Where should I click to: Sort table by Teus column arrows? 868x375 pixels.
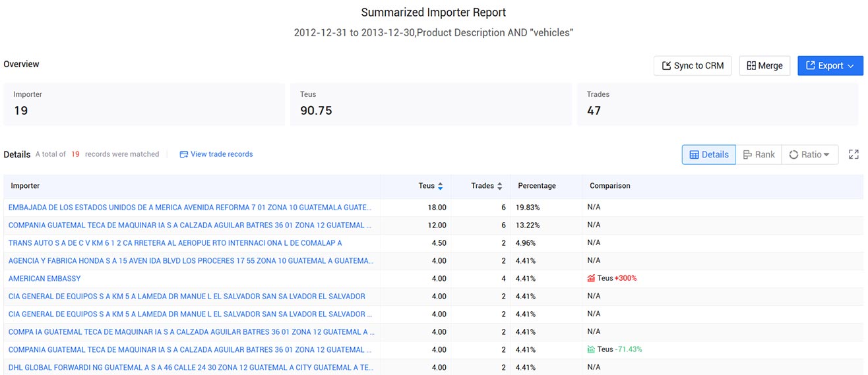click(x=440, y=187)
